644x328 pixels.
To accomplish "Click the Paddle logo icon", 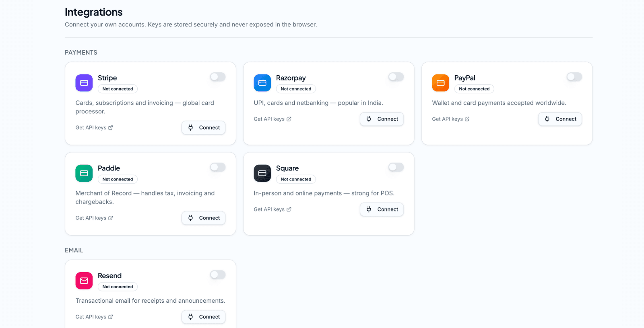I will (x=84, y=173).
